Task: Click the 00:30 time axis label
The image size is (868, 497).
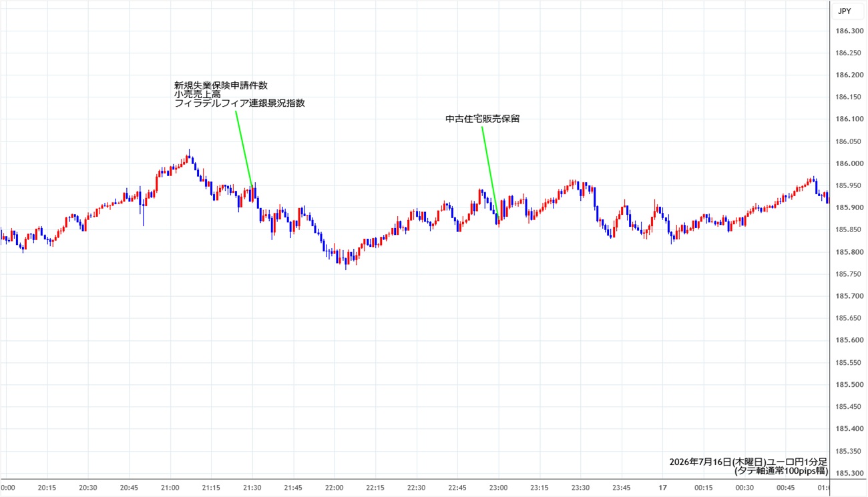Action: (x=746, y=488)
